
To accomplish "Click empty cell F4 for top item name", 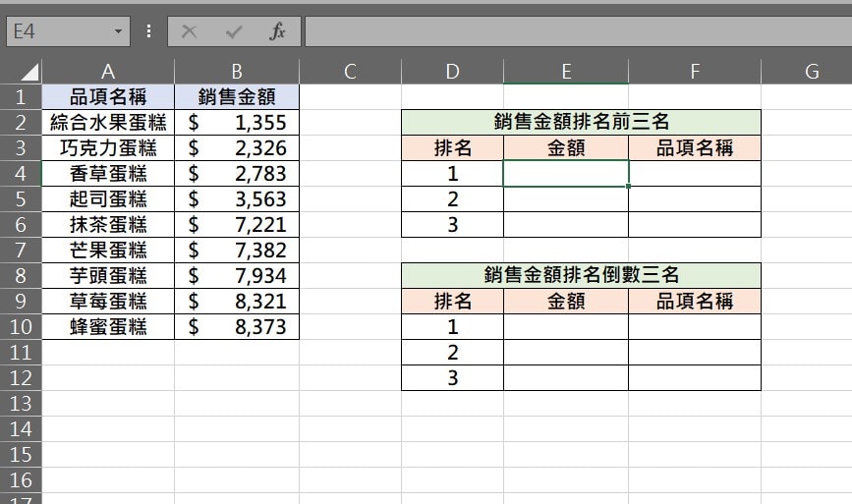I will pyautogui.click(x=695, y=174).
